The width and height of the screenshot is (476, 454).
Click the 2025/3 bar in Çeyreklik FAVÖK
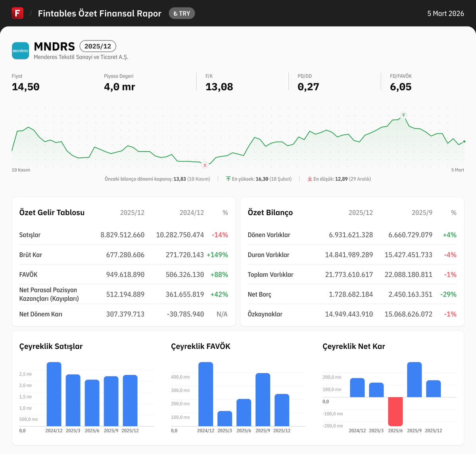(225, 419)
